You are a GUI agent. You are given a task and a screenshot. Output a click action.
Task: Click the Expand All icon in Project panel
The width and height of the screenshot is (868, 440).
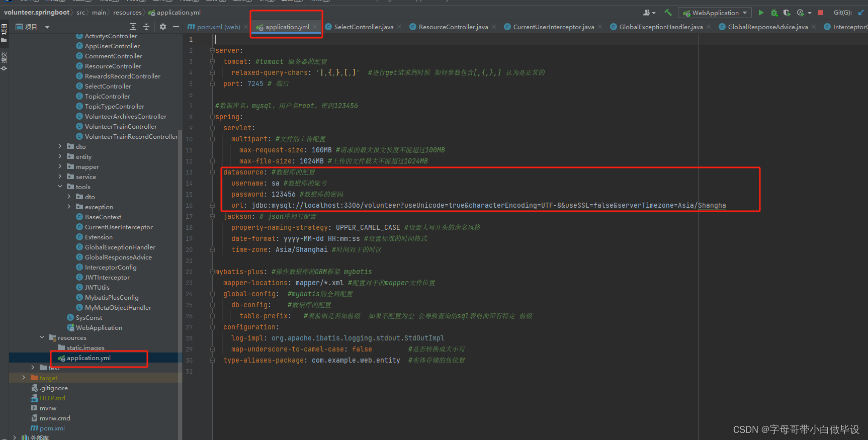133,27
